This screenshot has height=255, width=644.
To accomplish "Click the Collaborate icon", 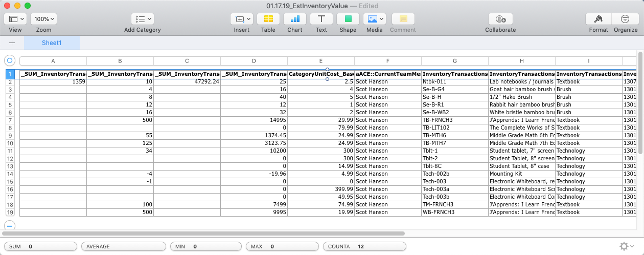I will pos(500,19).
